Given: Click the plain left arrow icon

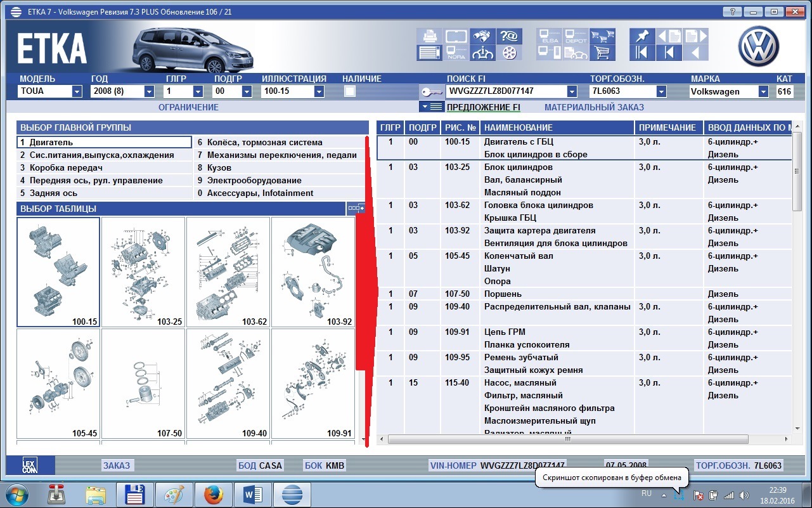Looking at the screenshot, I should pos(695,53).
